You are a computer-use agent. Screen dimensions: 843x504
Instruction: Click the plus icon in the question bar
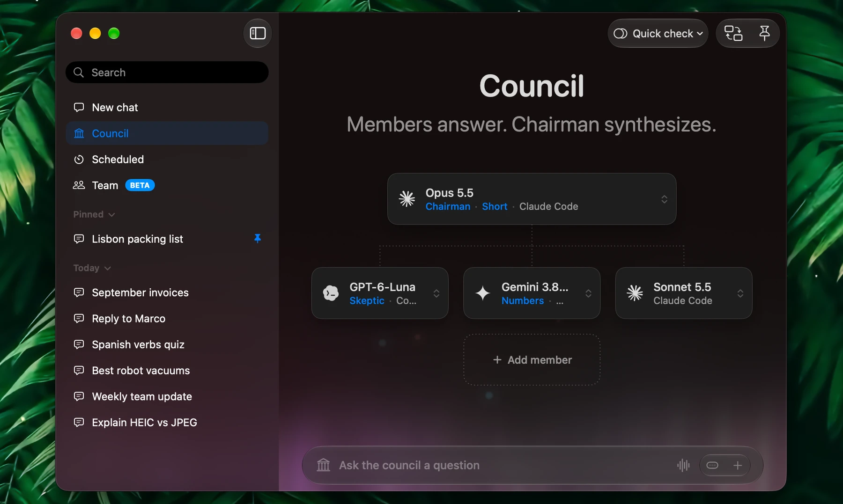tap(738, 465)
